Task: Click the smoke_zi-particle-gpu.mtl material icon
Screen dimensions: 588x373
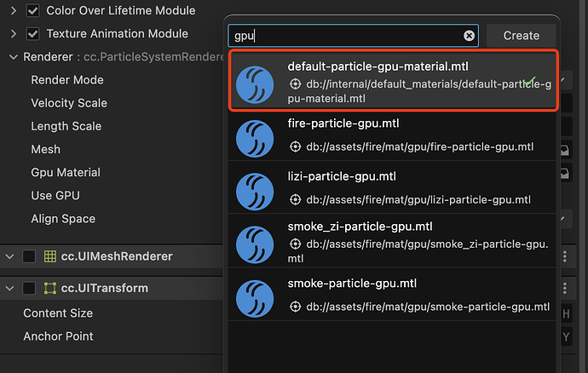Action: coord(259,245)
